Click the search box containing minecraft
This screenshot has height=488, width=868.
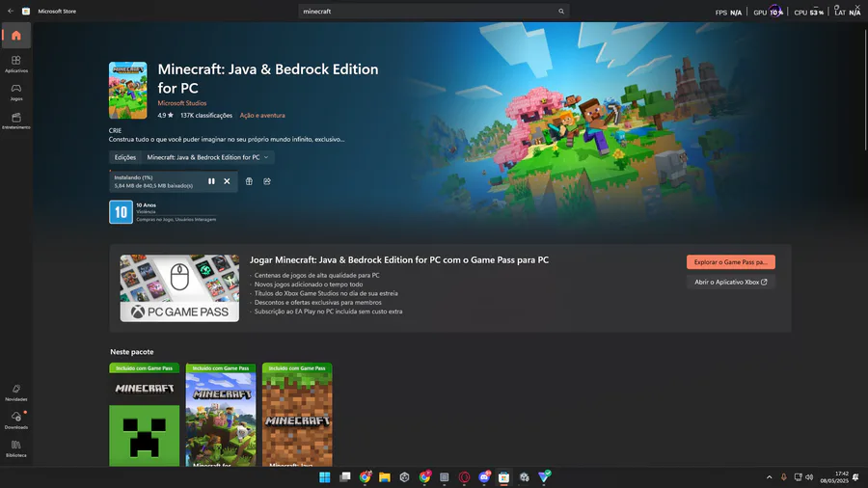coord(433,11)
